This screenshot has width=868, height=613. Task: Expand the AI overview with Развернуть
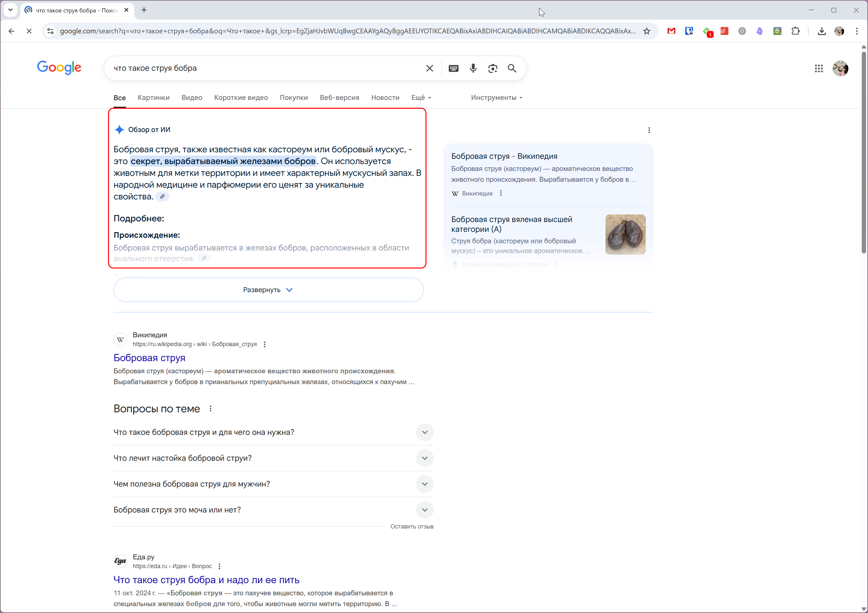coord(268,290)
